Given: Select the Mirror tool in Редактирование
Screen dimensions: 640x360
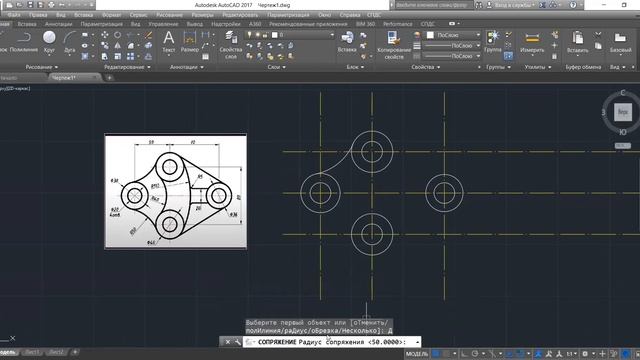Looking at the screenshot, I should (118, 46).
